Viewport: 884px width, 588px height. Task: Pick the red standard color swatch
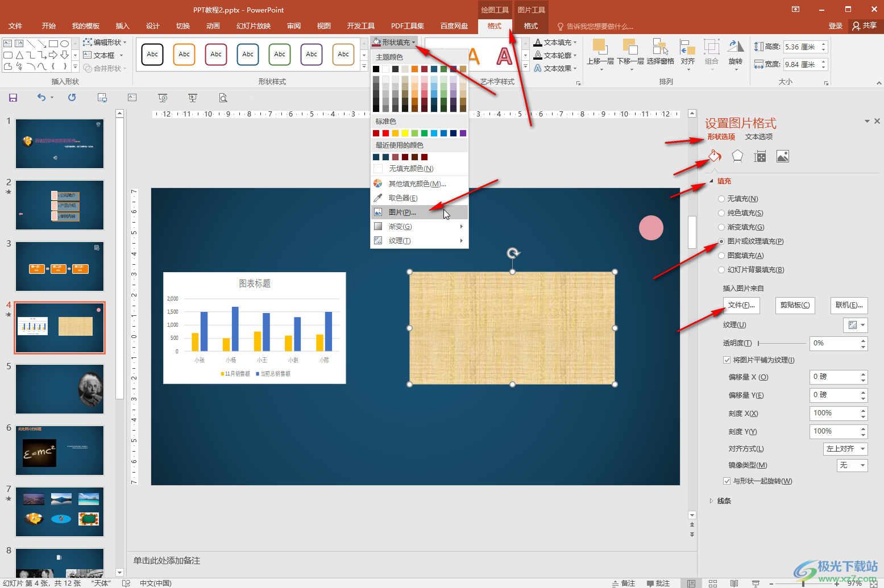[385, 133]
